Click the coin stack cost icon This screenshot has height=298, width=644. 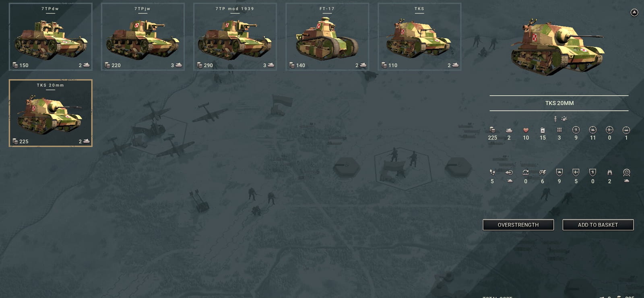tap(492, 130)
